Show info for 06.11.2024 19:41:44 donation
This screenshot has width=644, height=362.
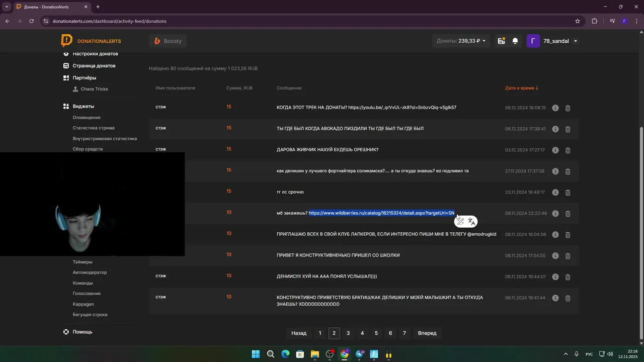tap(555, 298)
